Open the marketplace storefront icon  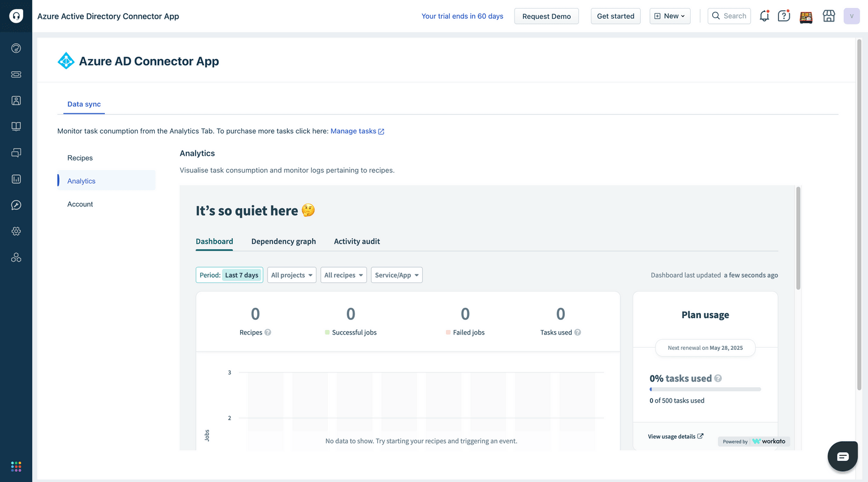828,16
